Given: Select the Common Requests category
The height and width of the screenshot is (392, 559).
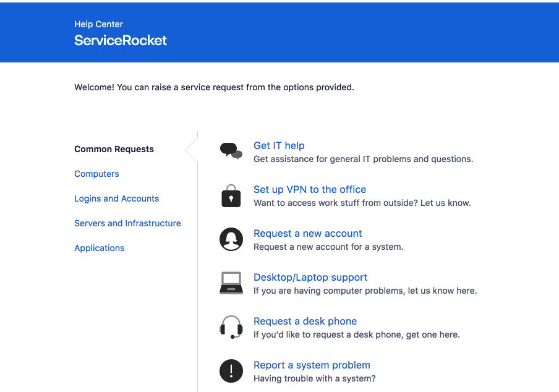Looking at the screenshot, I should (114, 149).
